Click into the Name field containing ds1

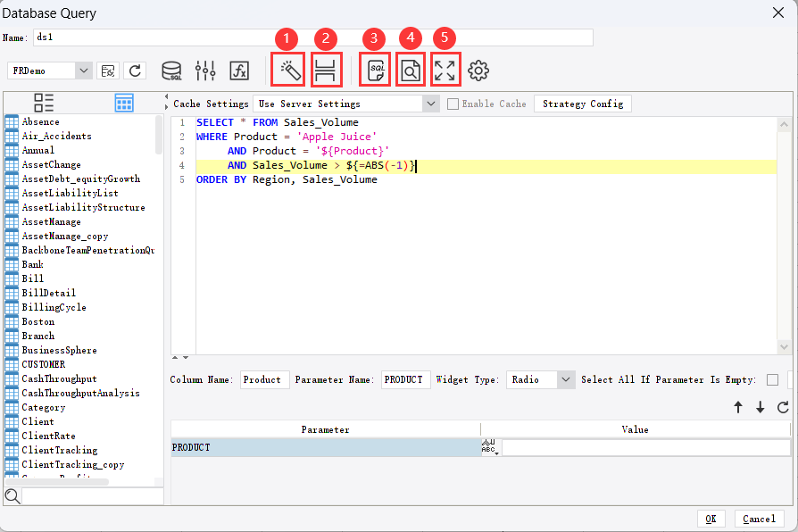pyautogui.click(x=313, y=37)
